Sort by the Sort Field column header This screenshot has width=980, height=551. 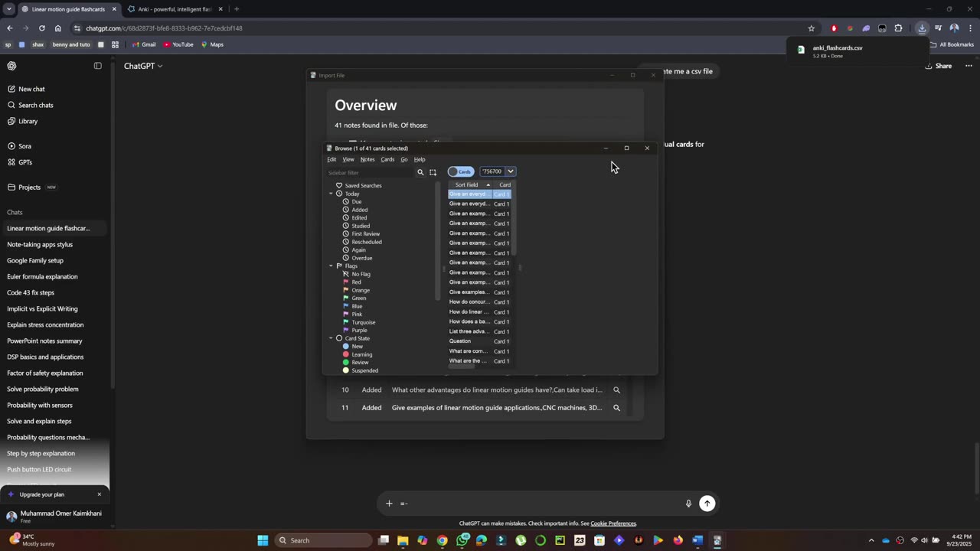(x=470, y=184)
